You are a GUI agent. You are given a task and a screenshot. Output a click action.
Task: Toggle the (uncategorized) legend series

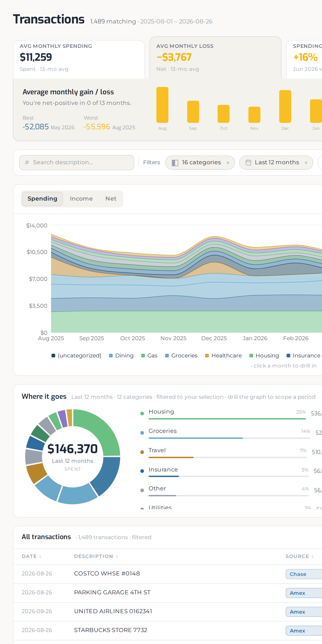(x=76, y=356)
